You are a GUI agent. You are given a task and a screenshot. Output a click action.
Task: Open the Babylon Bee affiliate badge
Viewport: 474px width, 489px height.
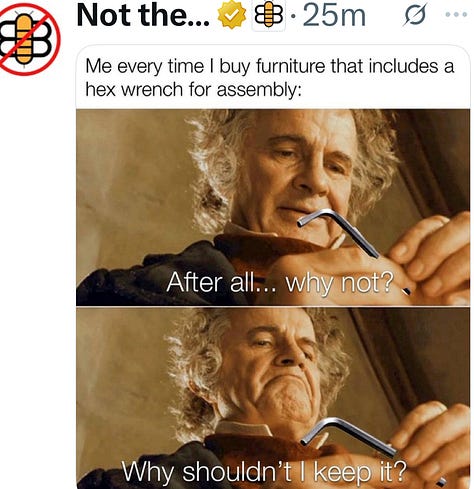(269, 16)
